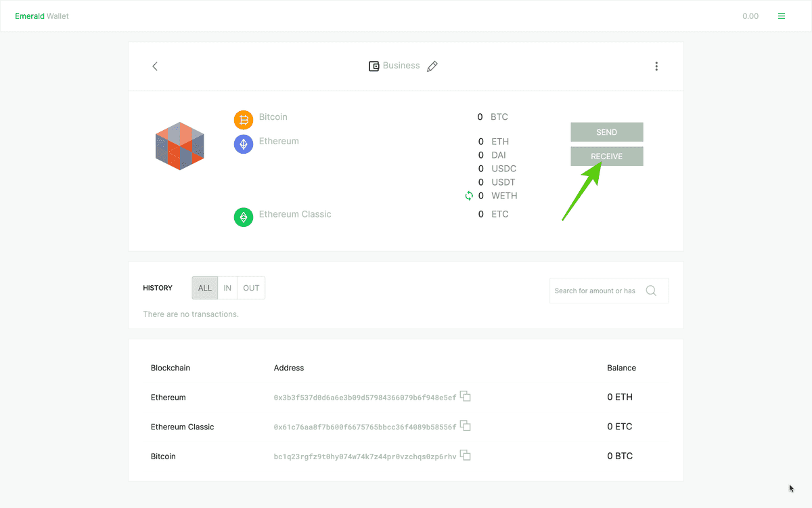The image size is (812, 508).
Task: Click the Ethereum Classic coin icon
Action: point(244,217)
